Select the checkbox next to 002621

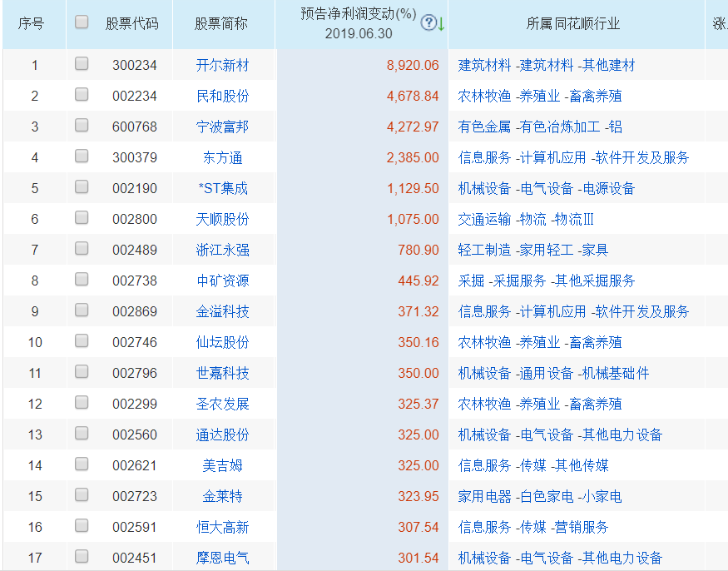(x=82, y=464)
